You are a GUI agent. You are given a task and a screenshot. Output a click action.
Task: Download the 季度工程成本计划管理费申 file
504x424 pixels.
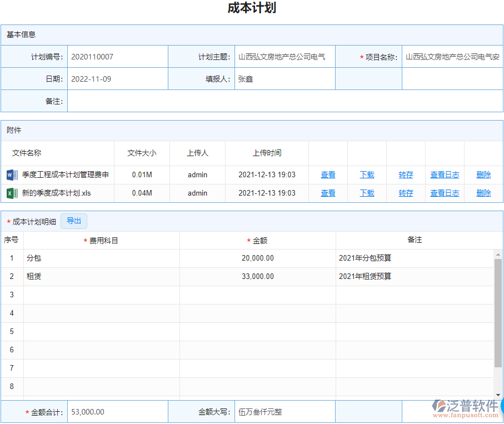(x=366, y=174)
